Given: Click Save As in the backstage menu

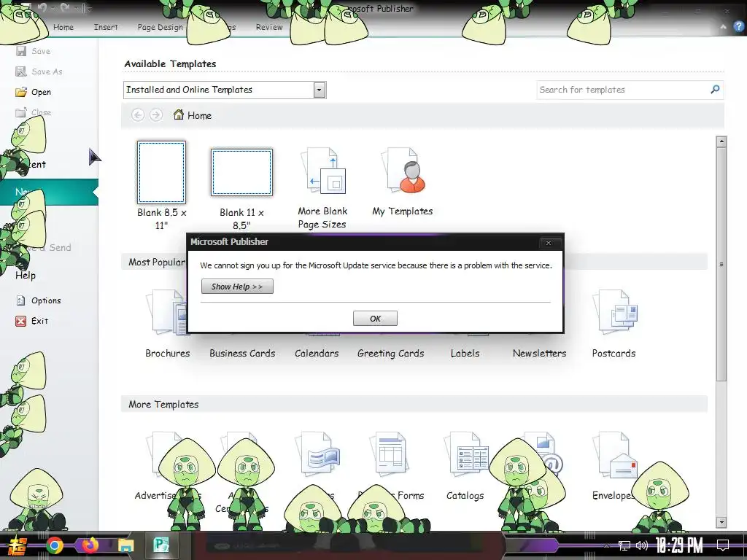Looking at the screenshot, I should point(39,71).
